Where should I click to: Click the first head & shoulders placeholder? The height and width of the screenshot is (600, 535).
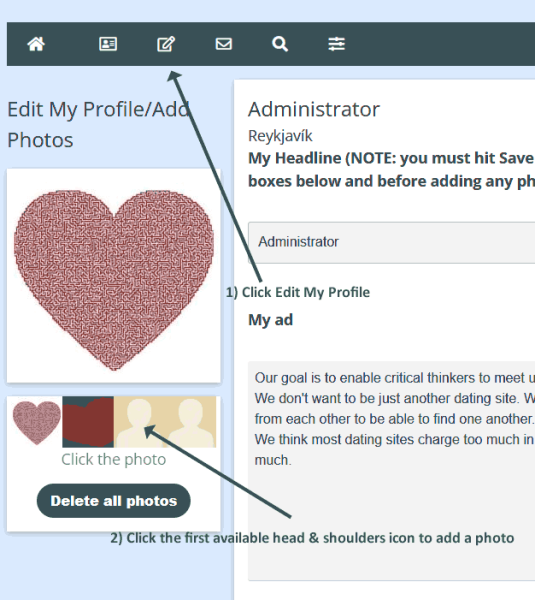click(x=139, y=422)
